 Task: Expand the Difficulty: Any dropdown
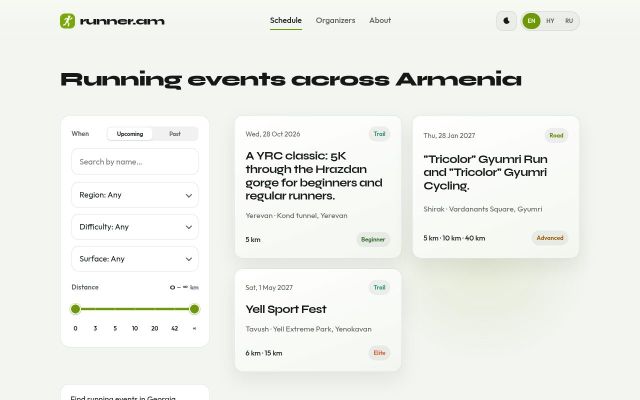pyautogui.click(x=135, y=227)
